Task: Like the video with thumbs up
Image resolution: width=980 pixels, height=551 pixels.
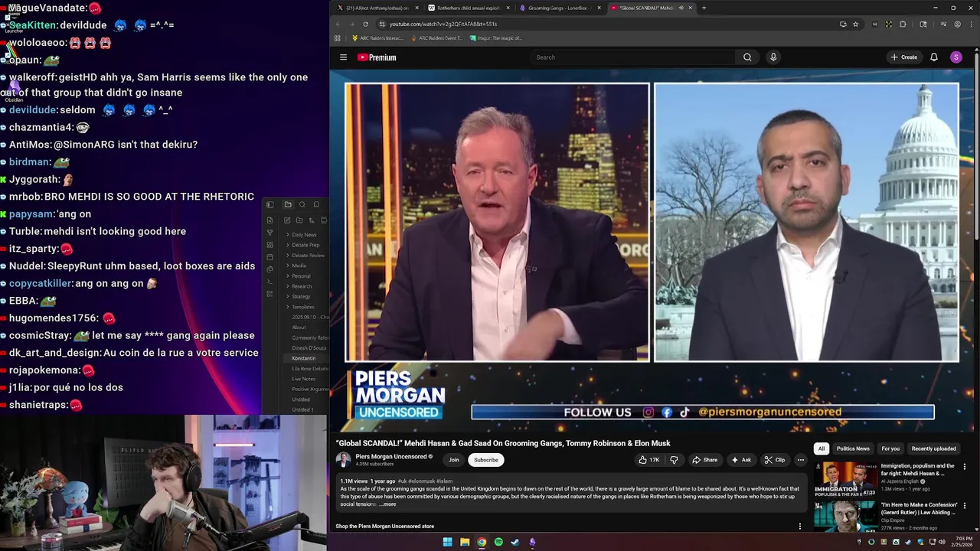Action: (x=648, y=460)
